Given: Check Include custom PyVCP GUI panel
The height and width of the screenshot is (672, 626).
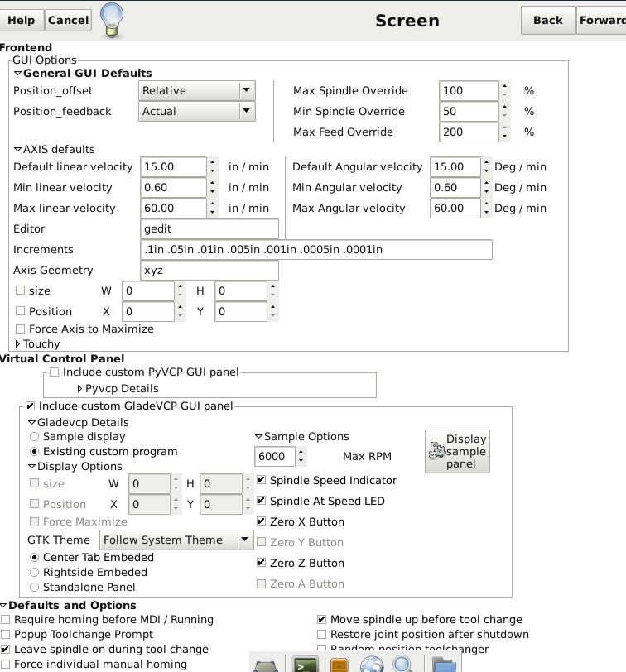Looking at the screenshot, I should point(54,372).
